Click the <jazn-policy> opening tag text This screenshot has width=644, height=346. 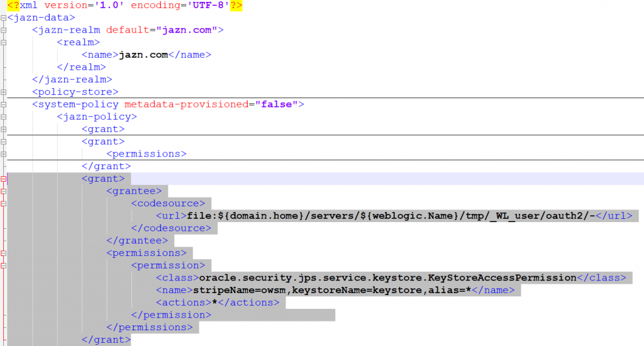[x=97, y=117]
